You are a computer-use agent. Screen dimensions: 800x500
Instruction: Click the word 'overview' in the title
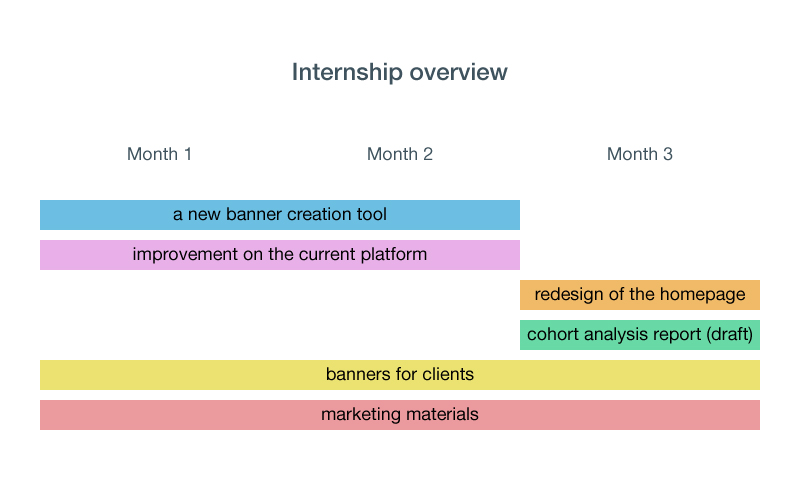pyautogui.click(x=458, y=72)
